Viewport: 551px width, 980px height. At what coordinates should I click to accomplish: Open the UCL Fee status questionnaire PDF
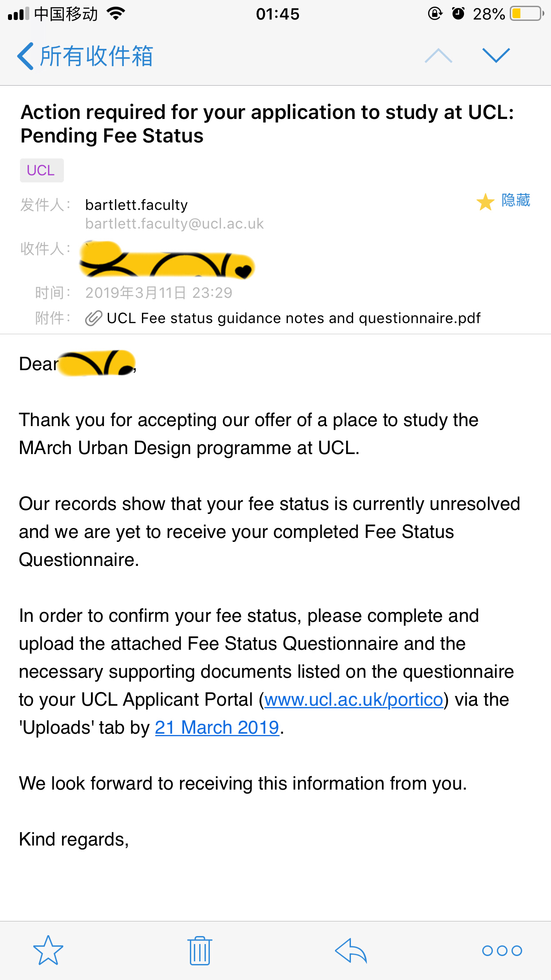click(293, 318)
